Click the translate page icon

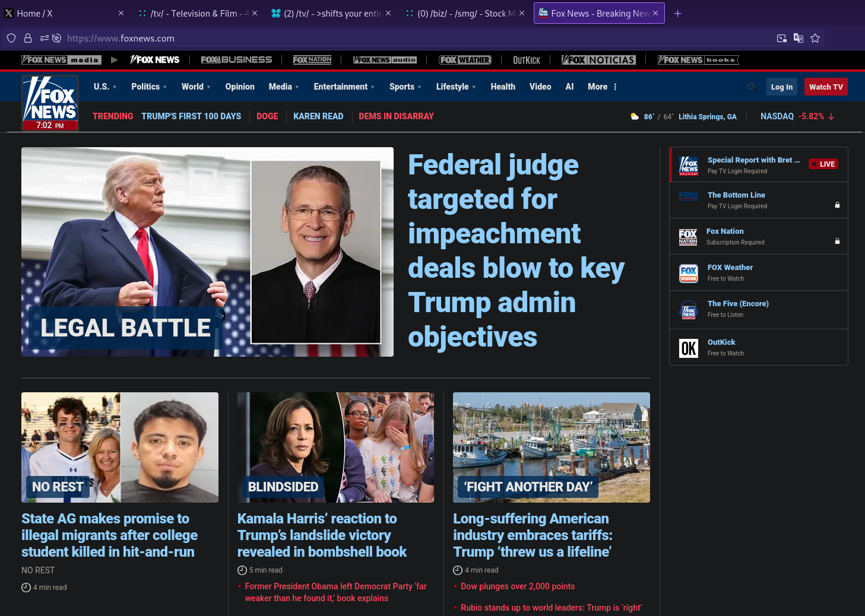(799, 38)
